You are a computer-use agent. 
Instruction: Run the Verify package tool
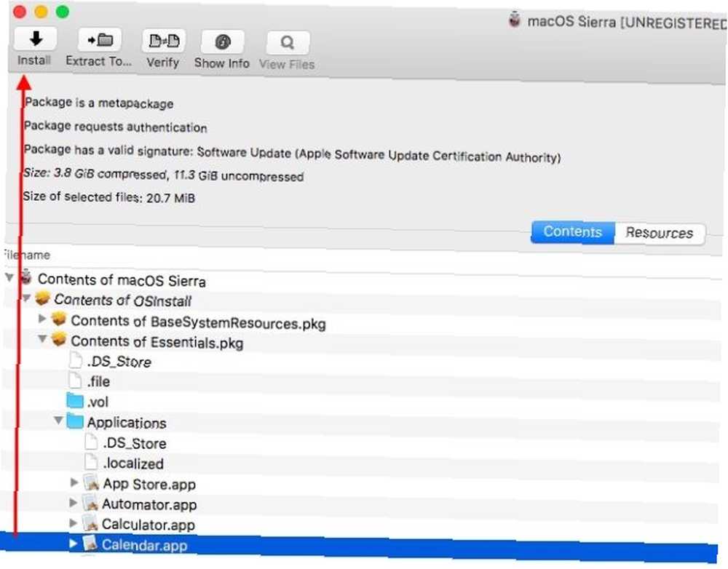pyautogui.click(x=163, y=41)
